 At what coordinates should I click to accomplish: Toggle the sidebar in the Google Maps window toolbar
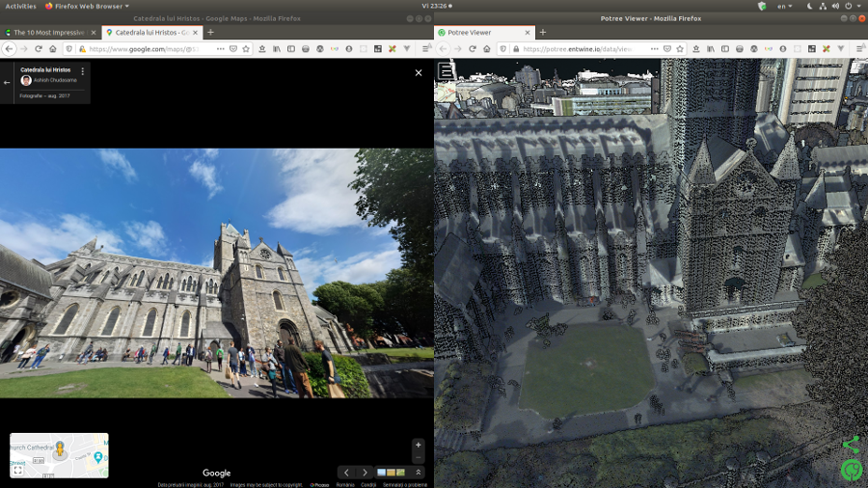click(290, 48)
